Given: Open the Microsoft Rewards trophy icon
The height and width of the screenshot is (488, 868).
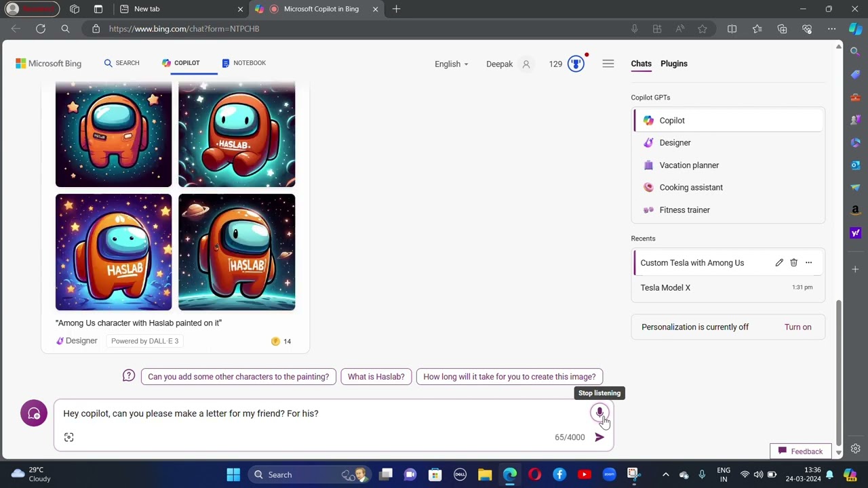Looking at the screenshot, I should (576, 64).
